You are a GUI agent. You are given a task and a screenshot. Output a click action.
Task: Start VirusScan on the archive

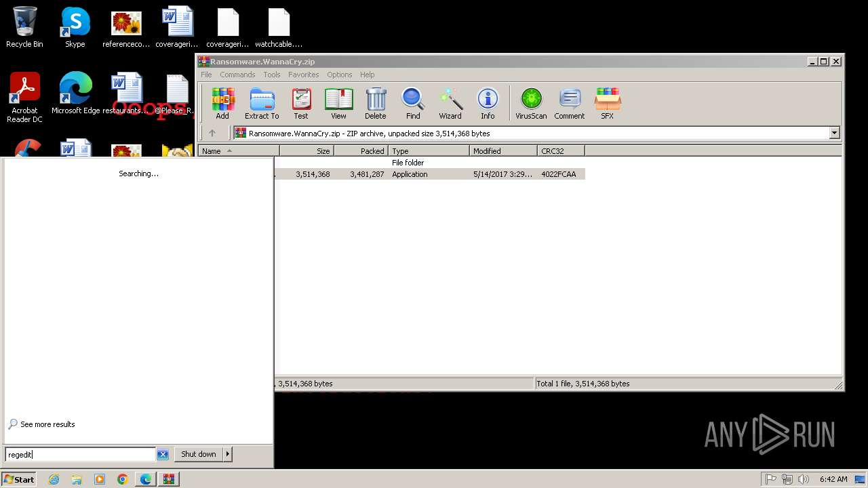click(531, 104)
